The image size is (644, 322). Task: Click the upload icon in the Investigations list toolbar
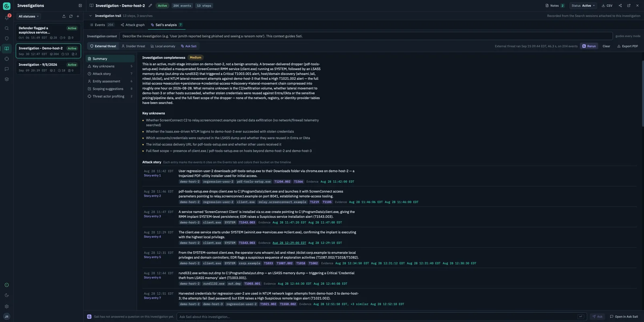click(x=64, y=16)
